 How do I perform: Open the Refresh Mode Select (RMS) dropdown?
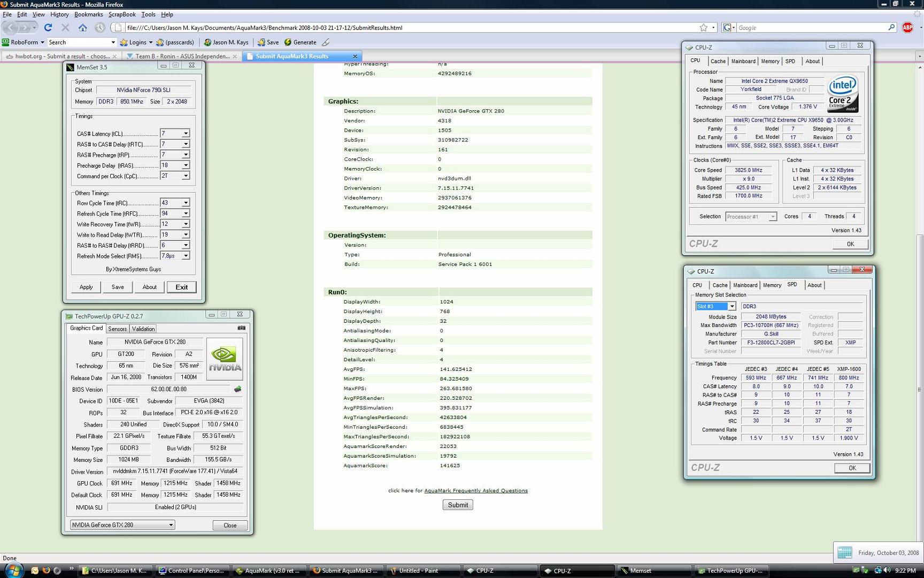186,256
